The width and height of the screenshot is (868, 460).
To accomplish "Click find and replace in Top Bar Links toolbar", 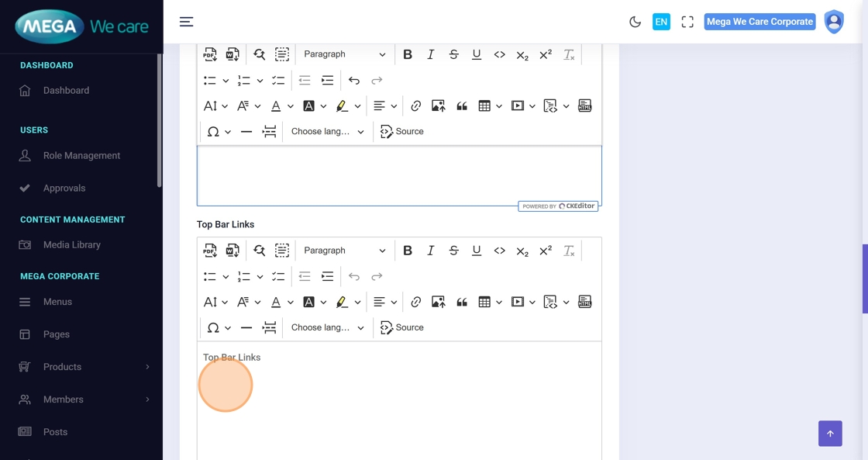I will tap(259, 251).
